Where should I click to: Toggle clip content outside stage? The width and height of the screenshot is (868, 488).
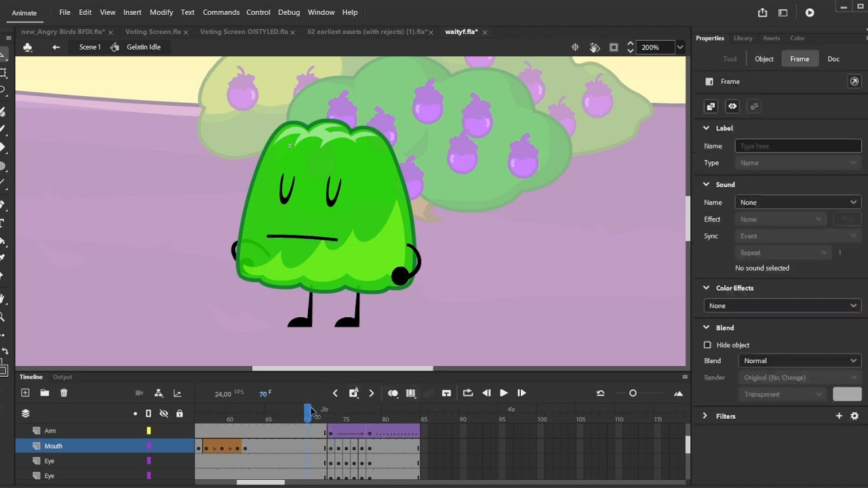click(x=614, y=47)
